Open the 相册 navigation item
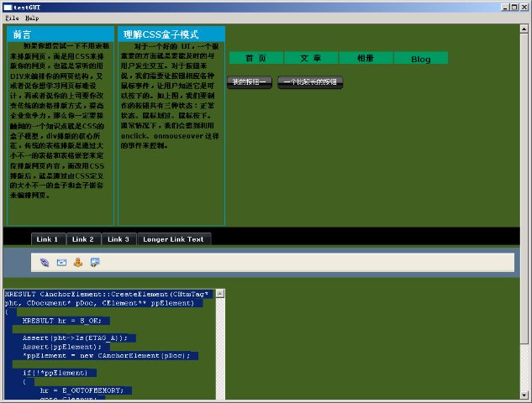Image resolution: width=532 pixels, height=403 pixels. (x=366, y=58)
